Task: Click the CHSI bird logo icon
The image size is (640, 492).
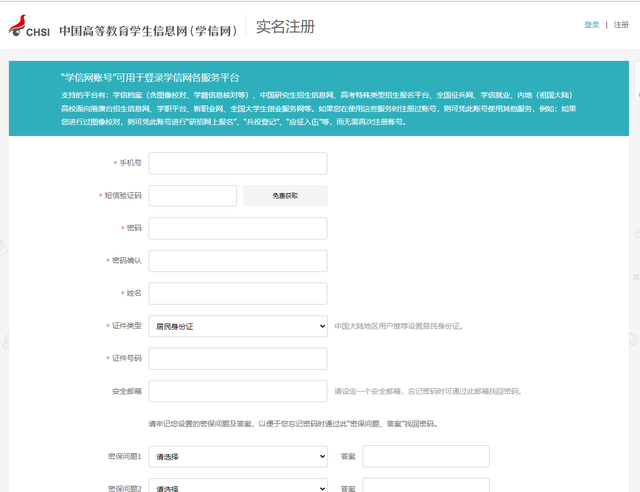Action: [18, 26]
